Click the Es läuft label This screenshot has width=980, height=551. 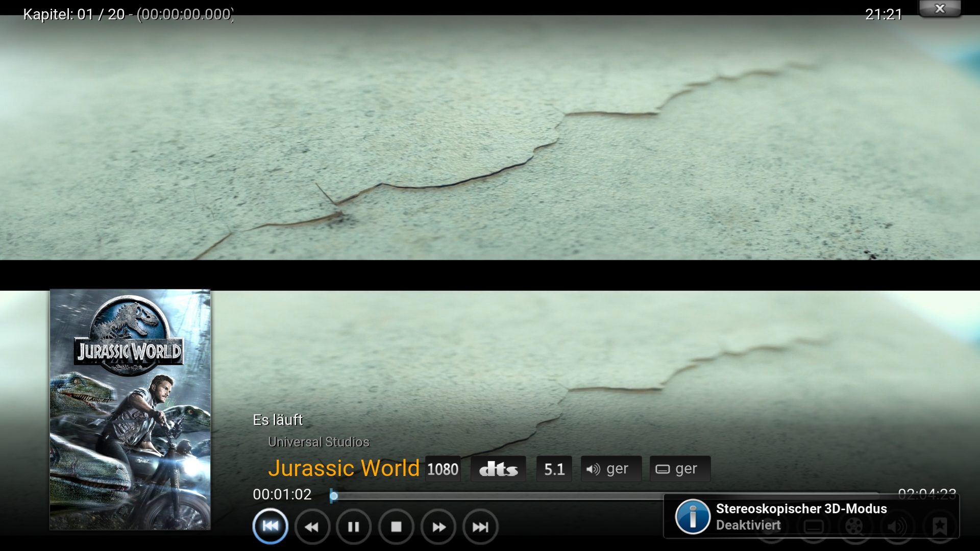tap(278, 419)
